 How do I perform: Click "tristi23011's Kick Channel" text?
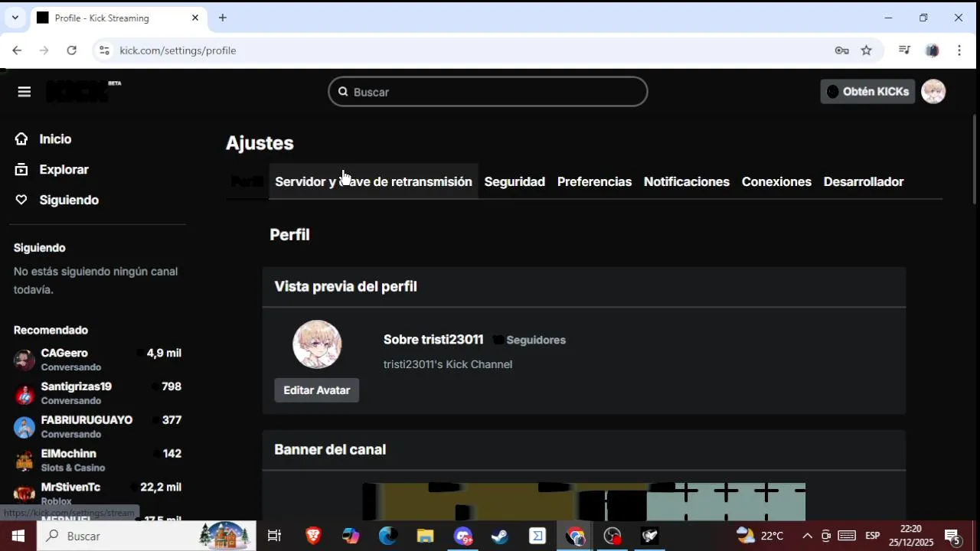point(448,364)
